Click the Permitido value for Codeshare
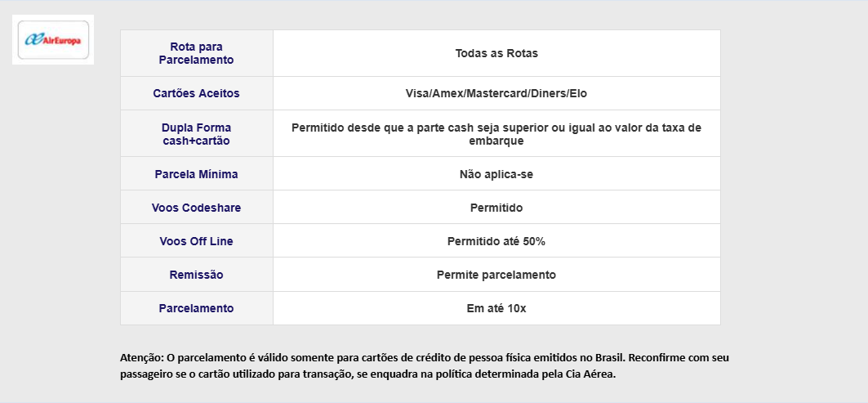Screen dimensions: 868x403 click(x=496, y=208)
